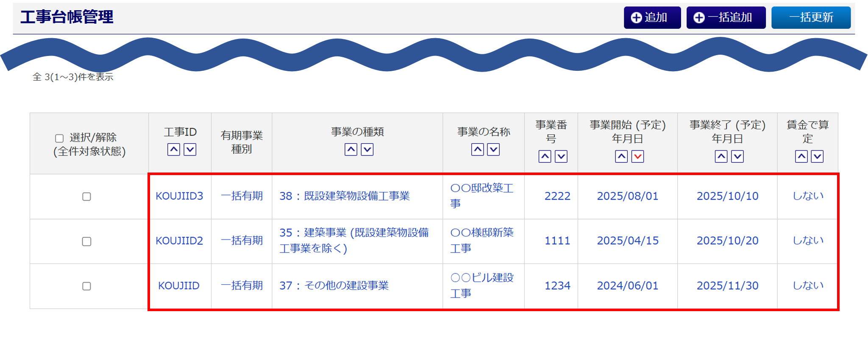Sort 事業の種類 column descending
Image resolution: width=868 pixels, height=337 pixels.
pyautogui.click(x=367, y=150)
